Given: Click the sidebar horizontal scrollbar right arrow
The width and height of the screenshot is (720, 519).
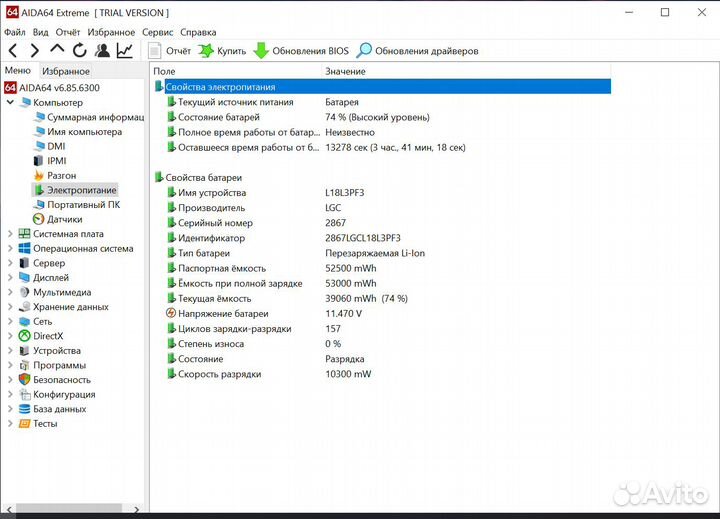Looking at the screenshot, I should [x=136, y=509].
